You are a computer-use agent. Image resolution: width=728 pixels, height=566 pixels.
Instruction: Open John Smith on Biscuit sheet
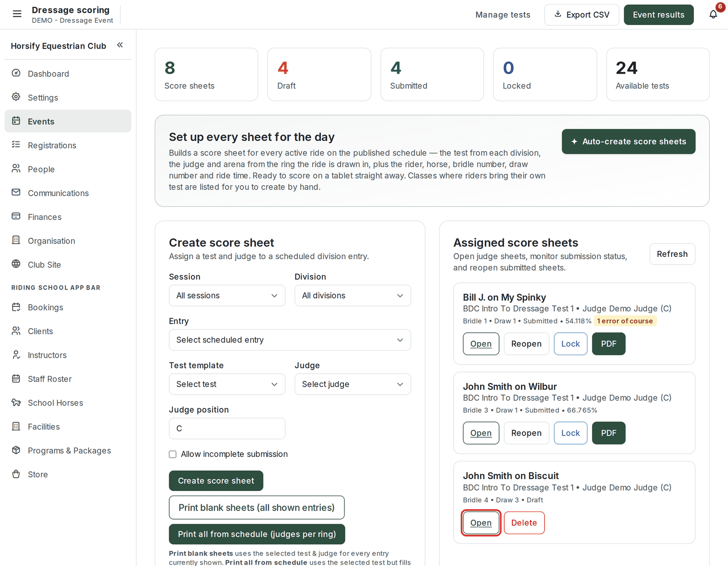[481, 523]
